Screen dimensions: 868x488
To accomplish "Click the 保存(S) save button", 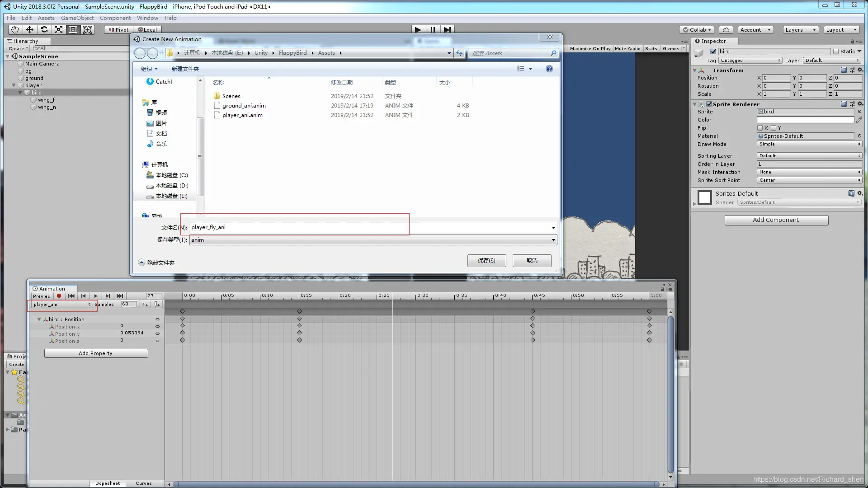I will point(486,261).
